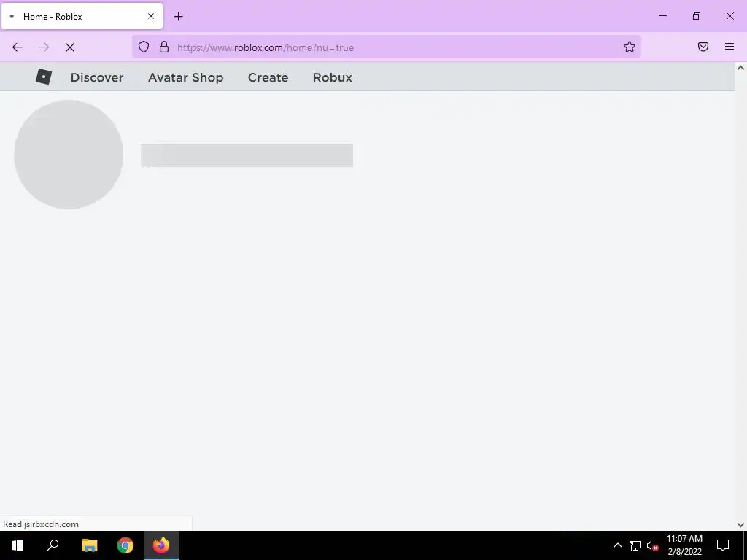Open File Explorer from taskbar
The width and height of the screenshot is (747, 560).
89,545
